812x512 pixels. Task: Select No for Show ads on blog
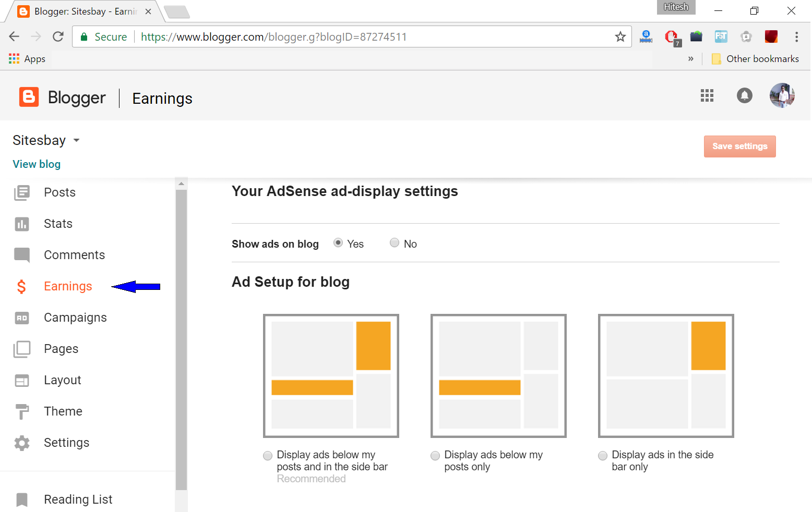pos(395,243)
